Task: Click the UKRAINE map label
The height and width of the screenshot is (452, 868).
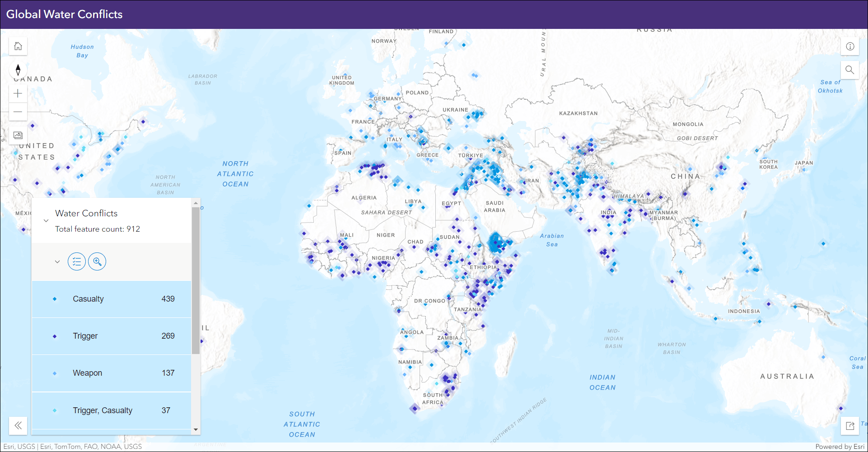Action: click(455, 110)
